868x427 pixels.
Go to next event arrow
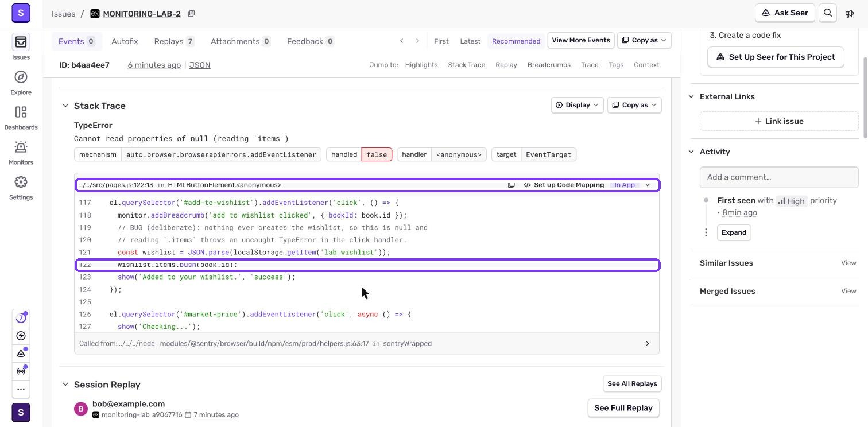click(417, 41)
